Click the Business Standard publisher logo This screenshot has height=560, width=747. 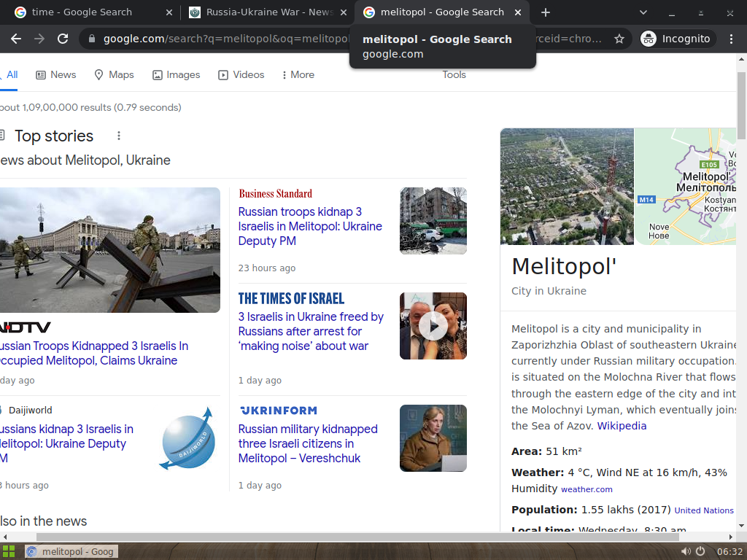coord(275,194)
